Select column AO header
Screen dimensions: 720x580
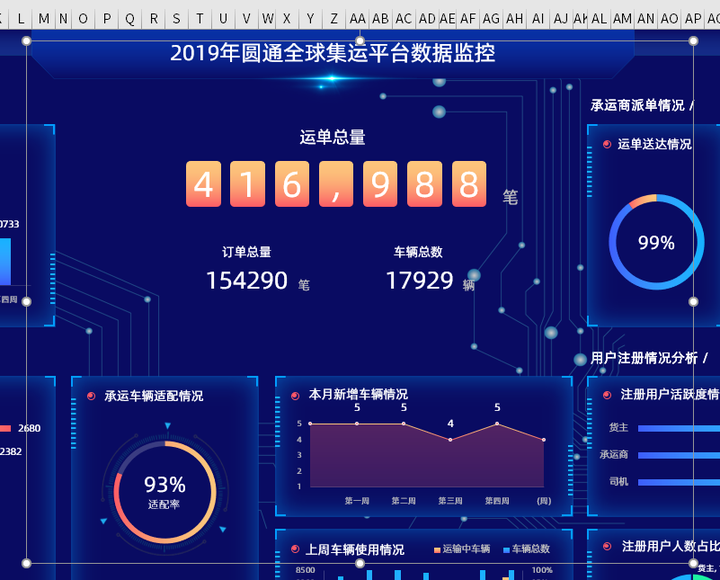[x=669, y=19]
